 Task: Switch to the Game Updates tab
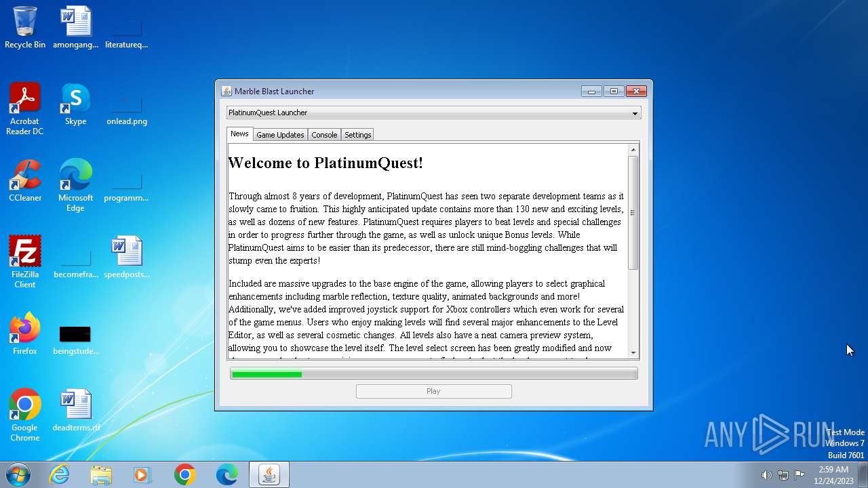tap(280, 135)
